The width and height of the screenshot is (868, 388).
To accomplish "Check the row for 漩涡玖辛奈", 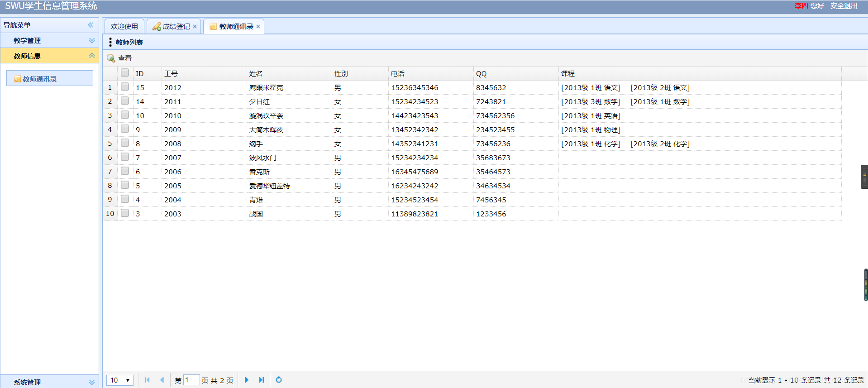I will (125, 115).
